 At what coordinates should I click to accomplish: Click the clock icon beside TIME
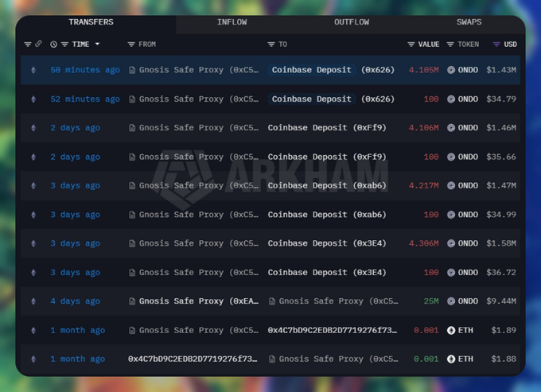(x=53, y=45)
